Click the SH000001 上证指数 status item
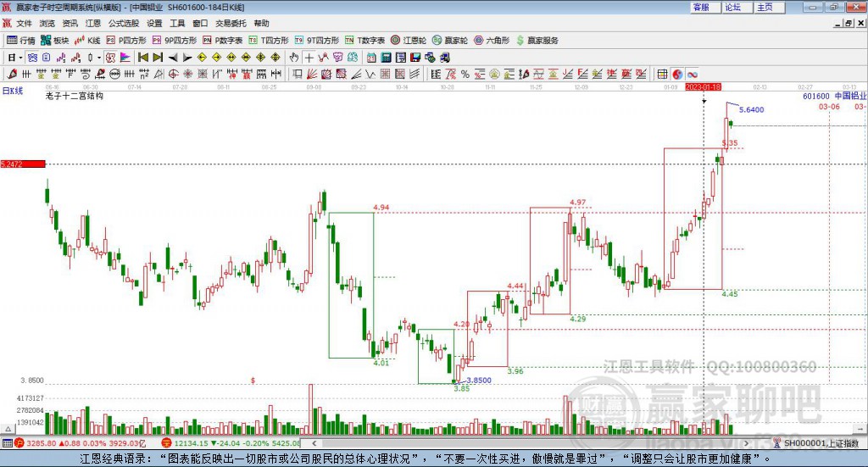 click(816, 443)
